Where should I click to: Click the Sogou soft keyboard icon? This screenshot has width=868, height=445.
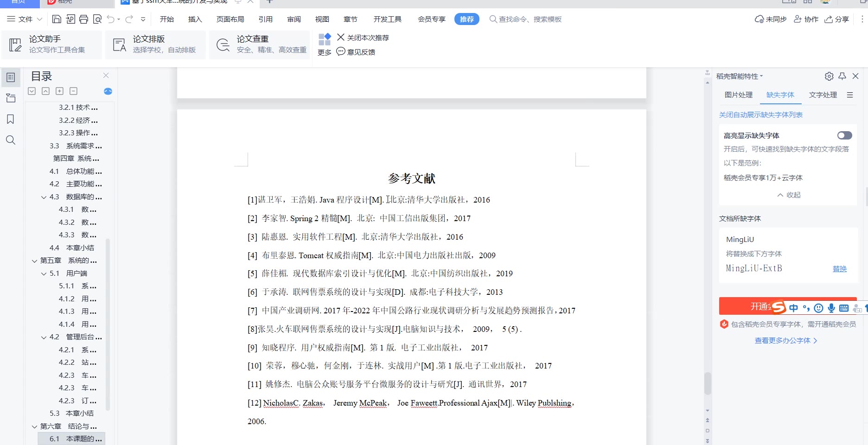click(844, 308)
